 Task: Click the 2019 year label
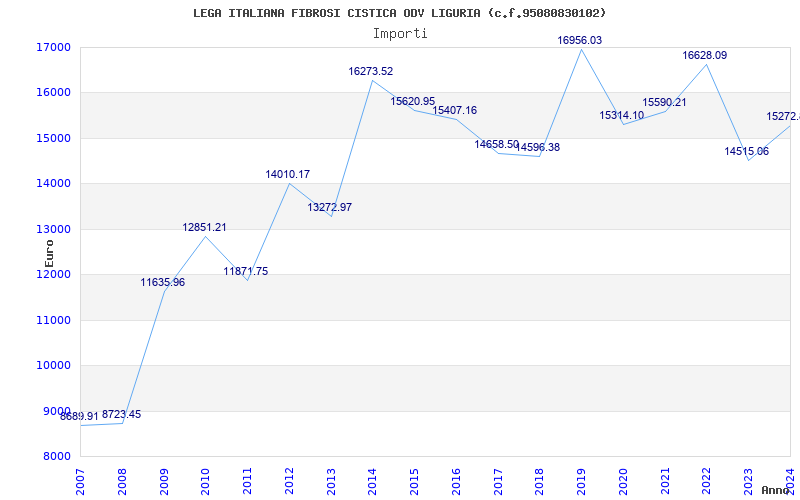tap(581, 482)
